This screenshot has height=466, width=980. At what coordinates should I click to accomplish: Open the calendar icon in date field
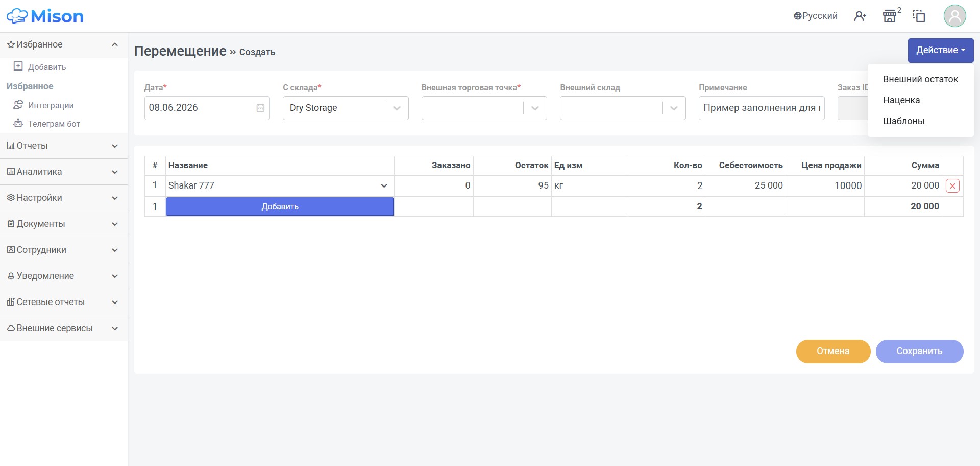[260, 108]
